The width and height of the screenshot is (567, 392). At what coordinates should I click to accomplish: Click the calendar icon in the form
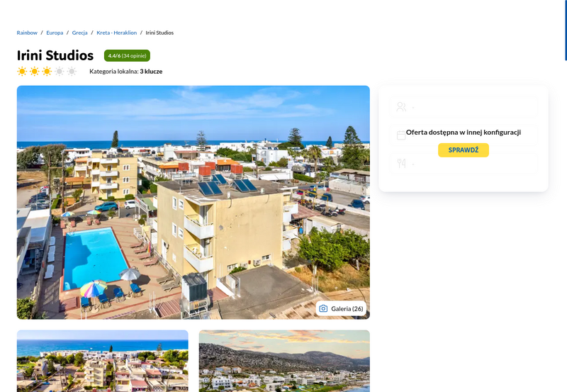tap(401, 135)
